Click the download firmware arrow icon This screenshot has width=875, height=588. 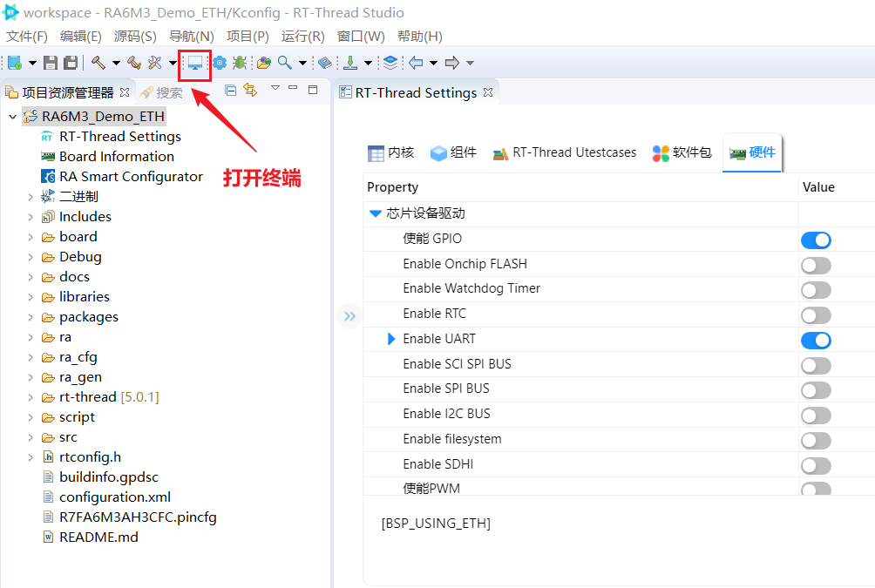tap(350, 63)
